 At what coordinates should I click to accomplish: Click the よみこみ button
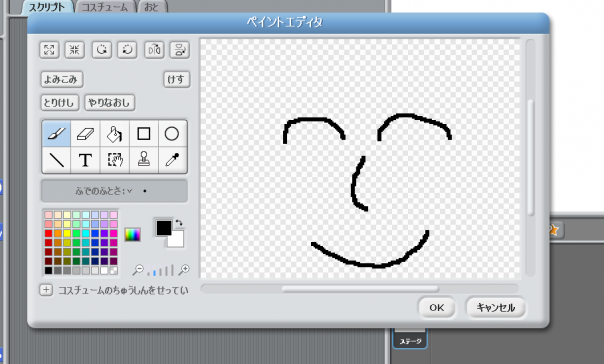tap(61, 79)
